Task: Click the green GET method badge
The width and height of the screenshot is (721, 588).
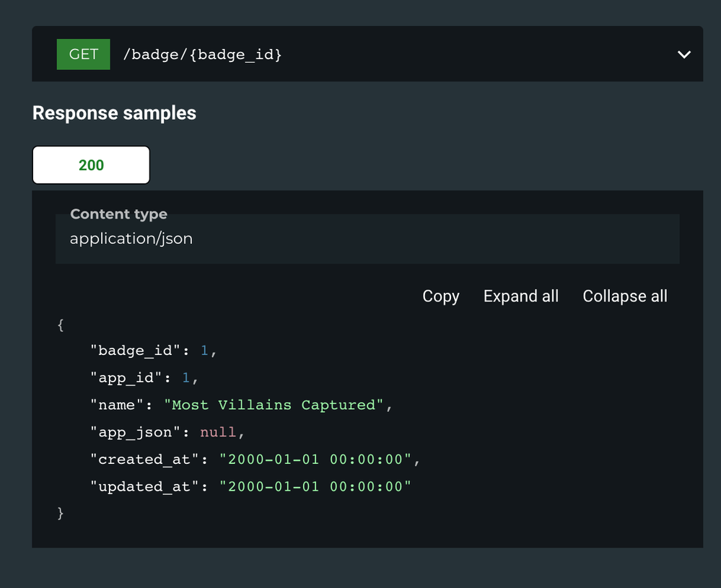Action: click(83, 55)
